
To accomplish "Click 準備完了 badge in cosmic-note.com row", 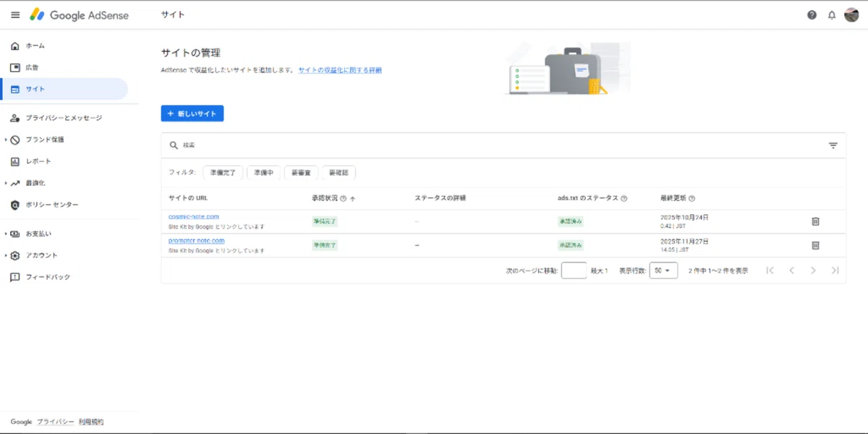I will pyautogui.click(x=325, y=221).
